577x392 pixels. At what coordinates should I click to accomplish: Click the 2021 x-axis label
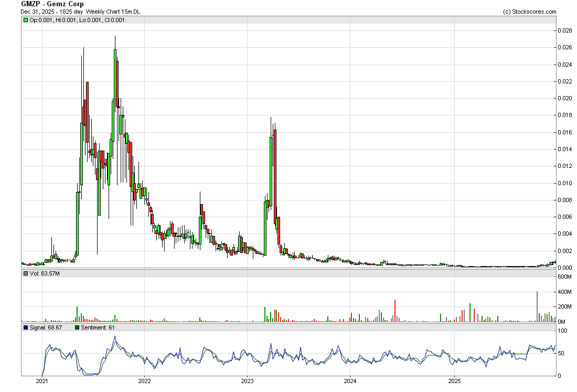(x=42, y=382)
